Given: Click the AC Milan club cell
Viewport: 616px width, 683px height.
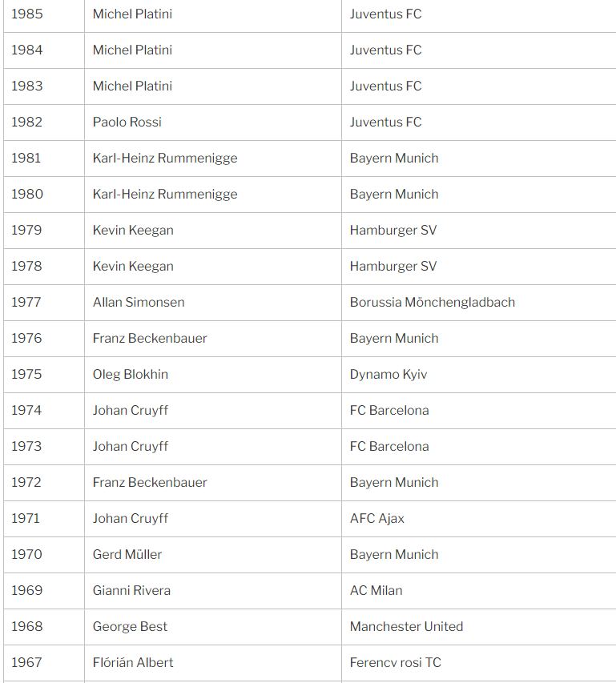Looking at the screenshot, I should tap(376, 591).
